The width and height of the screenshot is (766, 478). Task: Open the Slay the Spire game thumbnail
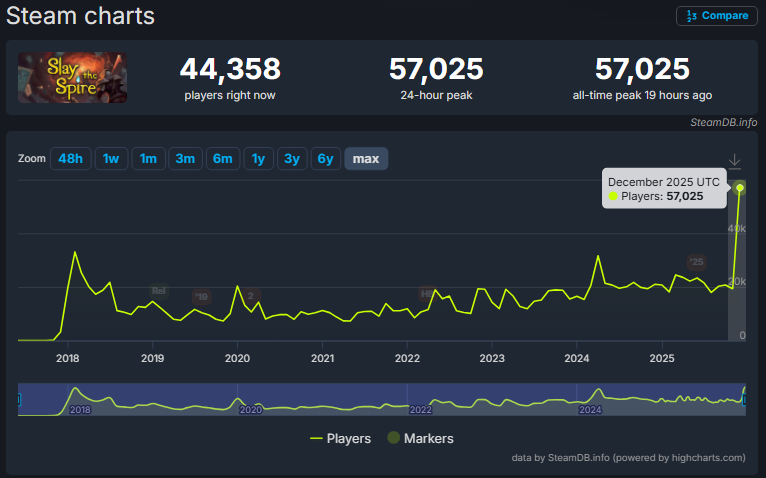tap(72, 78)
